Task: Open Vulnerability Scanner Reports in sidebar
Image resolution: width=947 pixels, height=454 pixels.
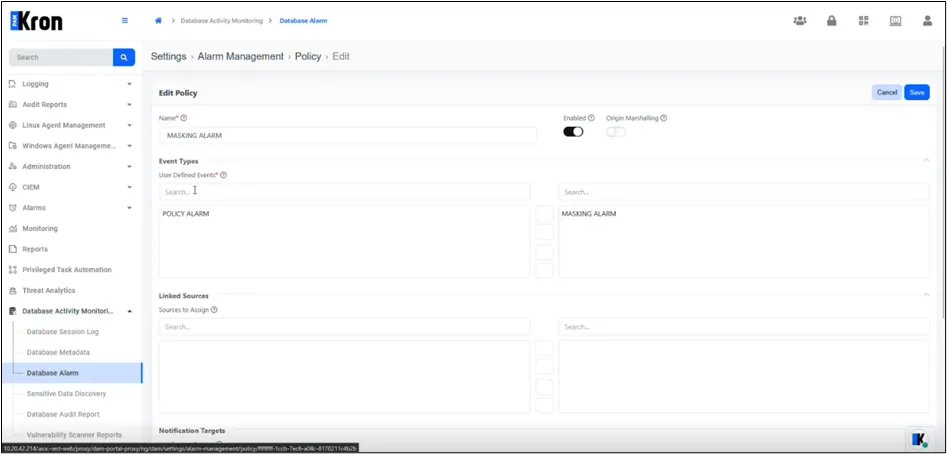Action: coord(74,435)
